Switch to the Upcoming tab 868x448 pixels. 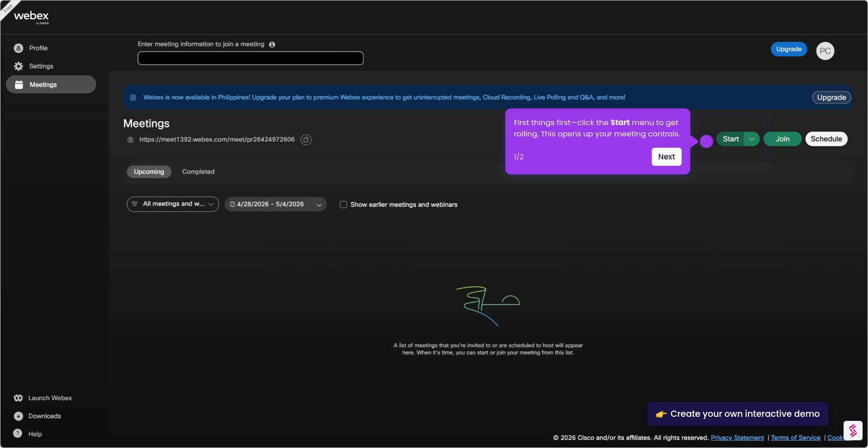point(149,172)
